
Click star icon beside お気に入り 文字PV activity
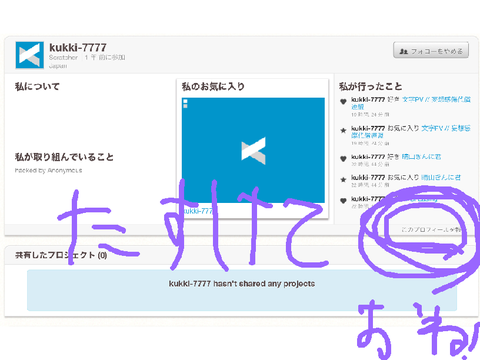point(343,130)
